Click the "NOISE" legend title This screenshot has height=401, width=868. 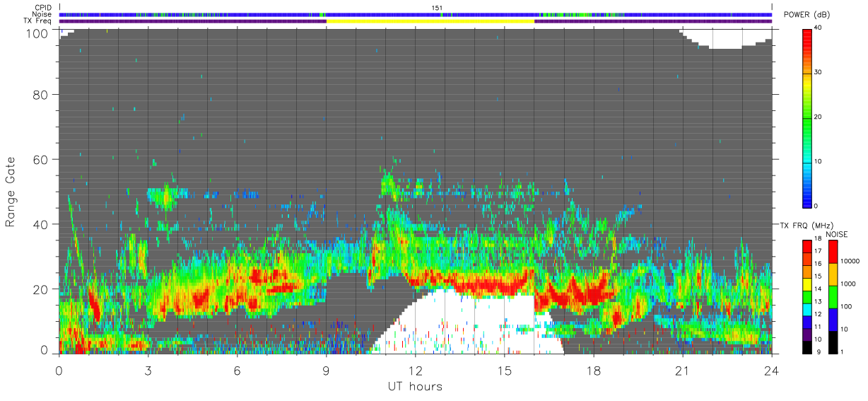tap(837, 234)
